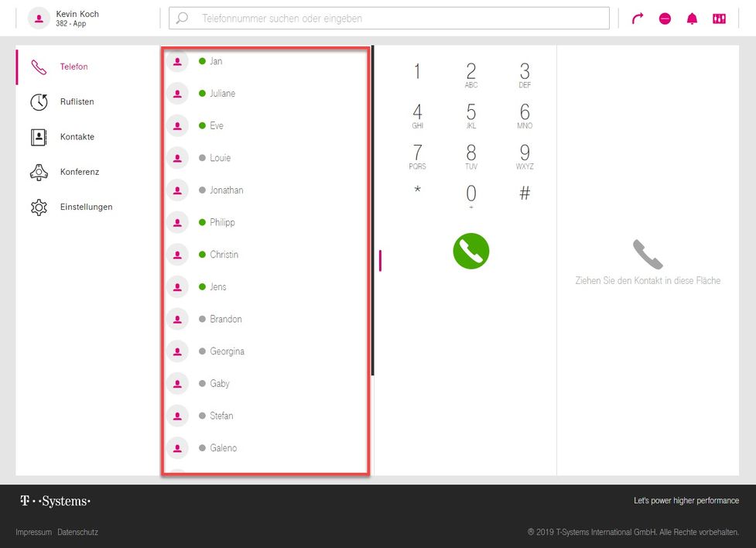
Task: Open the Impressum footer link
Action: 34,532
